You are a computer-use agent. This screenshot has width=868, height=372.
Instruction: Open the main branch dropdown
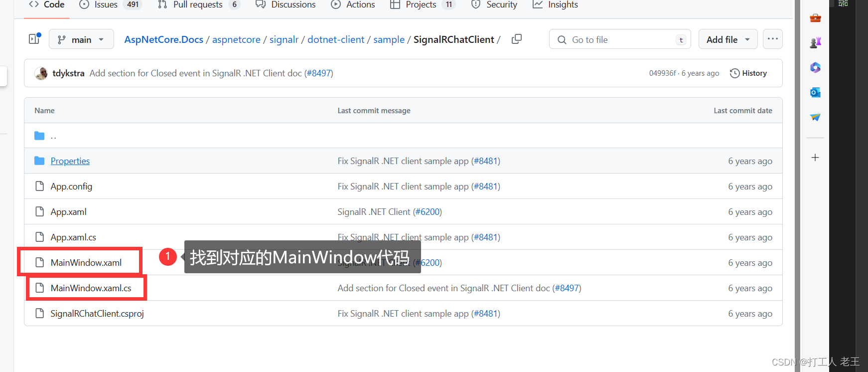(x=81, y=39)
